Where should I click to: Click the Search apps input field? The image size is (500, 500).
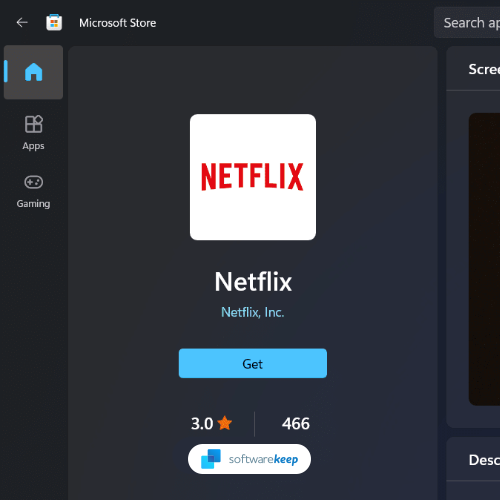pyautogui.click(x=467, y=23)
